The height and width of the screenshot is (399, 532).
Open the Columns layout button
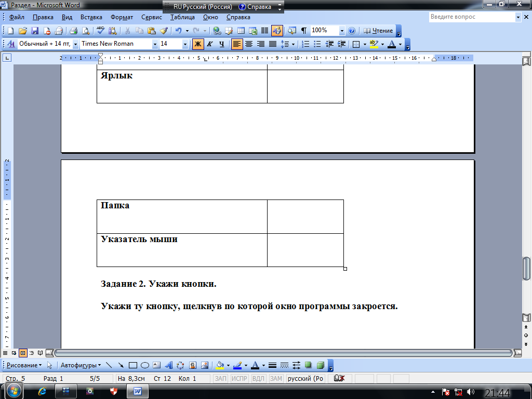click(264, 31)
